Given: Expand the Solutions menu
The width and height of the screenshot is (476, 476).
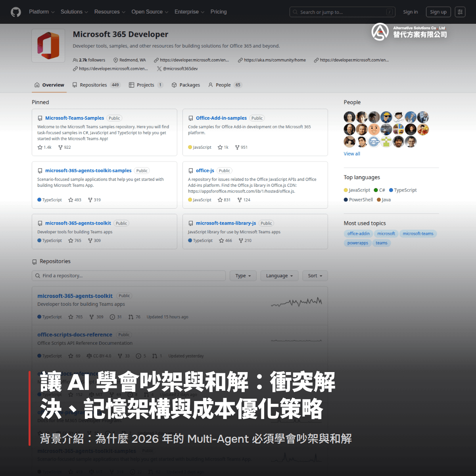Looking at the screenshot, I should pyautogui.click(x=74, y=12).
